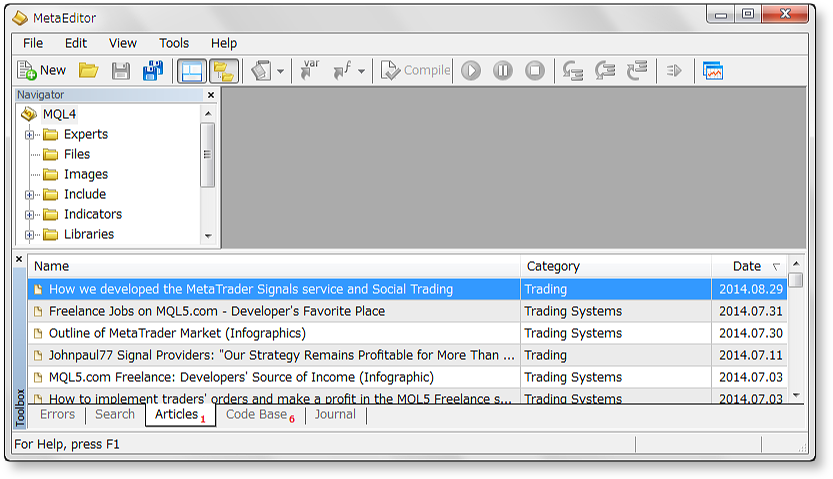Click the Stop debugging icon
Screen dimensions: 833x479
coord(535,71)
